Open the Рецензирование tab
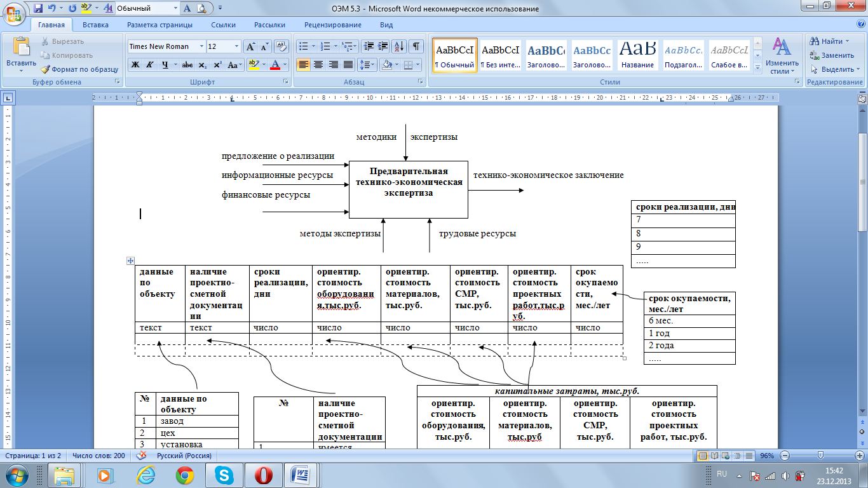The height and width of the screenshot is (488, 868). (333, 25)
